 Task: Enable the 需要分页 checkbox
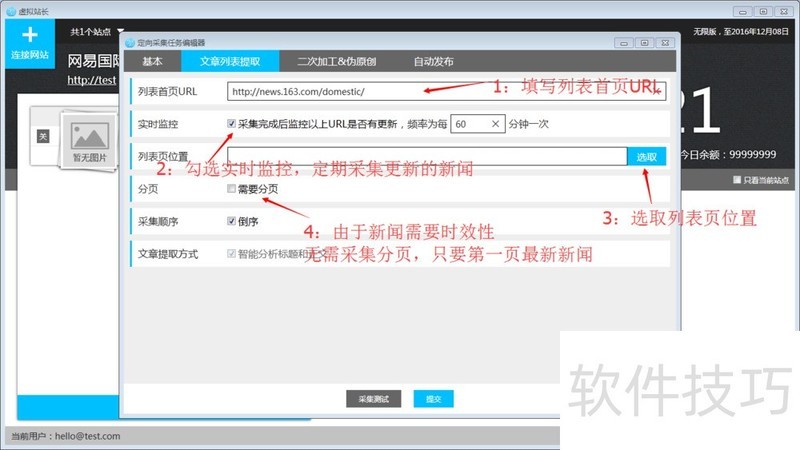tap(231, 189)
